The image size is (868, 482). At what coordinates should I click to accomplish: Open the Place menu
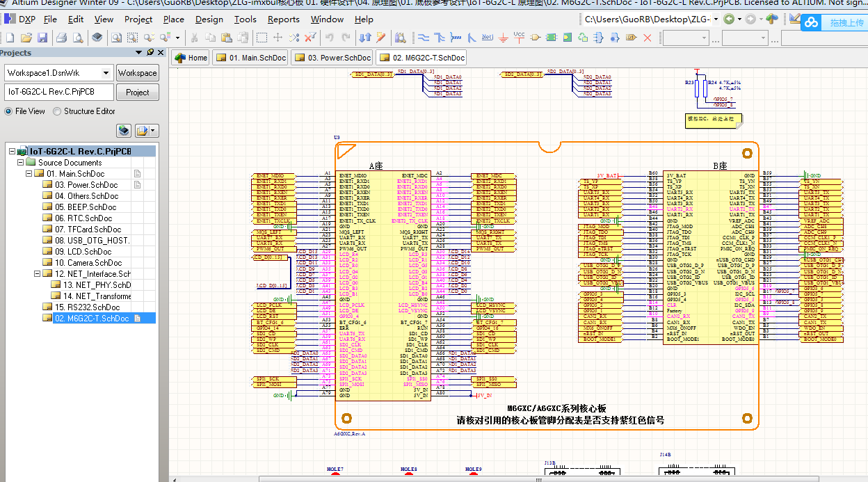pyautogui.click(x=174, y=19)
